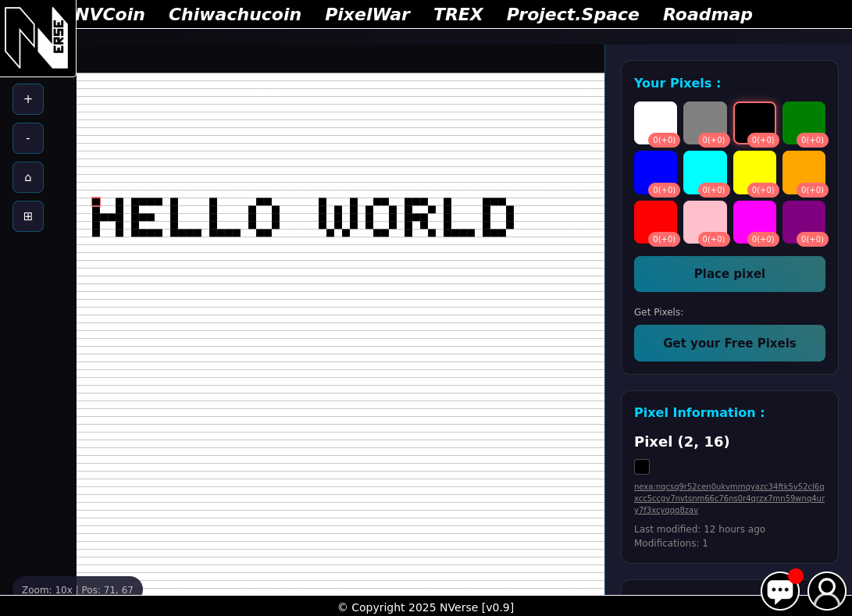Open the chat bubble icon
Image resolution: width=852 pixels, height=616 pixels.
pos(779,591)
